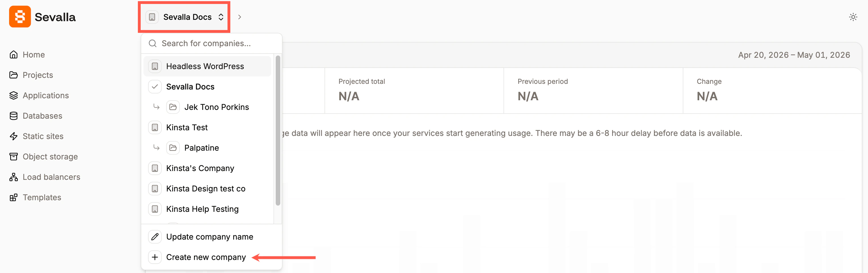
Task: Collapse the Sevalla Docs company switcher
Action: 184,17
